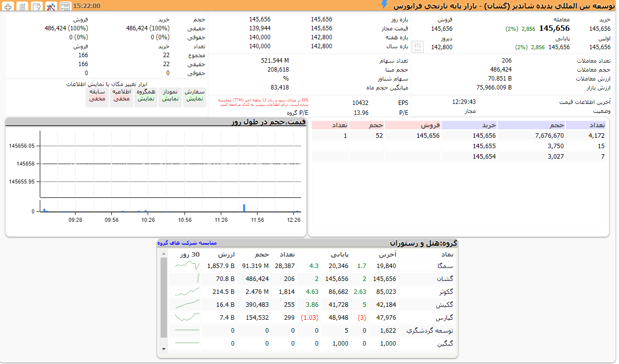
Task: Click the red TTM EPS explanation note
Action: click(x=263, y=102)
